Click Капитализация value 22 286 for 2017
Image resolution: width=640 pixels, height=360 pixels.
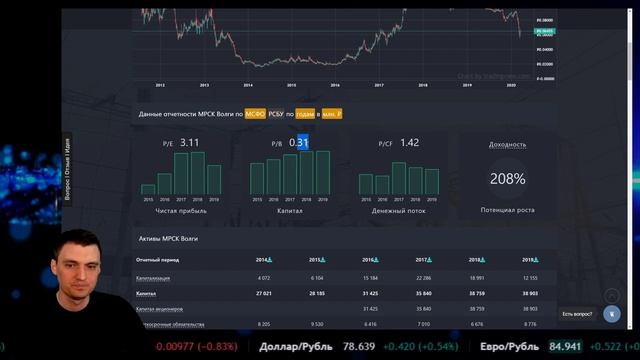(x=423, y=278)
